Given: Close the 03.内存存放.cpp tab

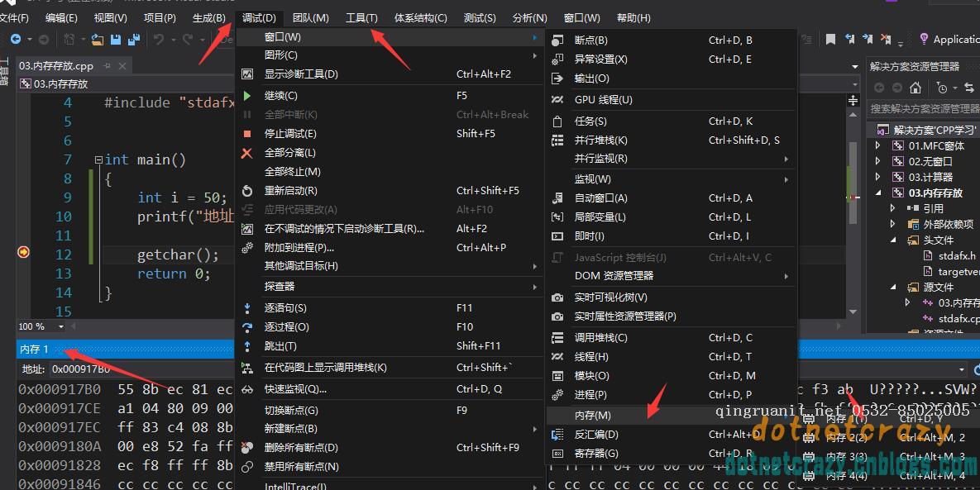Looking at the screenshot, I should [122, 65].
